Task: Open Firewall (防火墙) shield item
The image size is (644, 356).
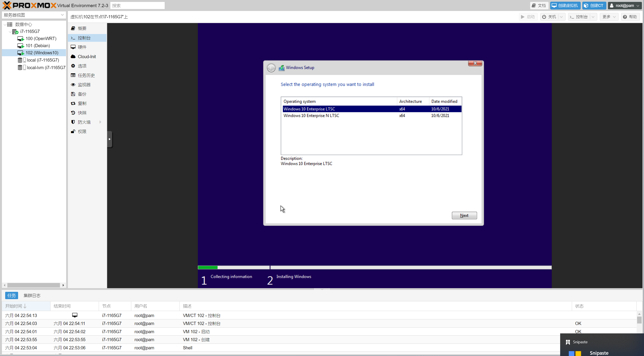Action: pos(84,122)
